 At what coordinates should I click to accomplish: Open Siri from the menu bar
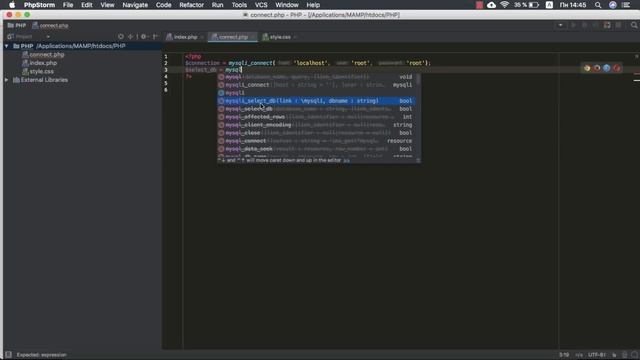click(x=613, y=5)
